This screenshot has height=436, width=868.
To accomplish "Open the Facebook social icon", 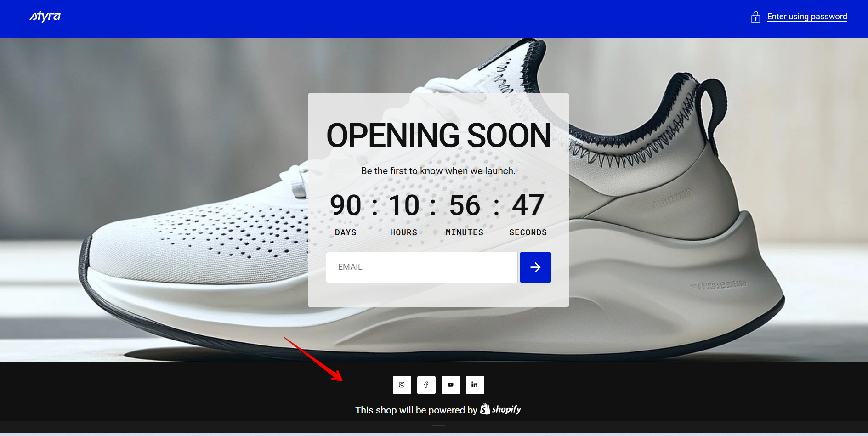I will pyautogui.click(x=426, y=385).
